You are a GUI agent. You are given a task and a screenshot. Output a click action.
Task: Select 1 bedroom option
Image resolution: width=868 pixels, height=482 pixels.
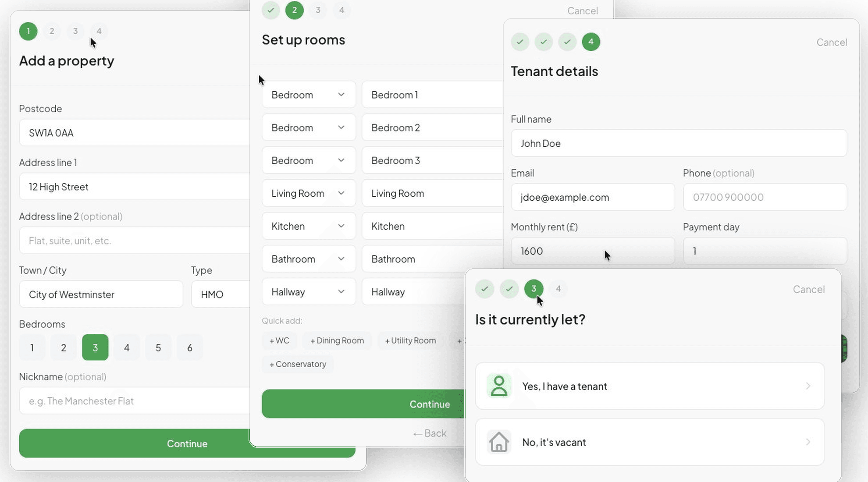tap(32, 347)
